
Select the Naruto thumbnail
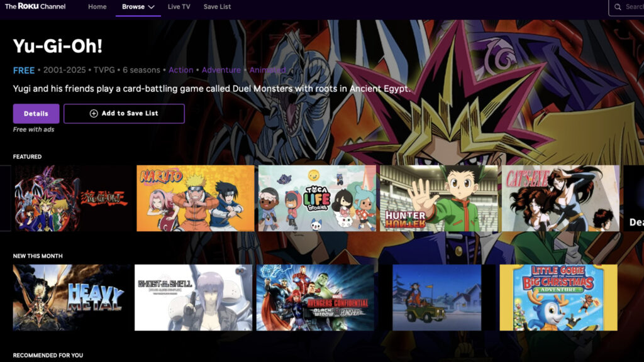[x=196, y=198]
